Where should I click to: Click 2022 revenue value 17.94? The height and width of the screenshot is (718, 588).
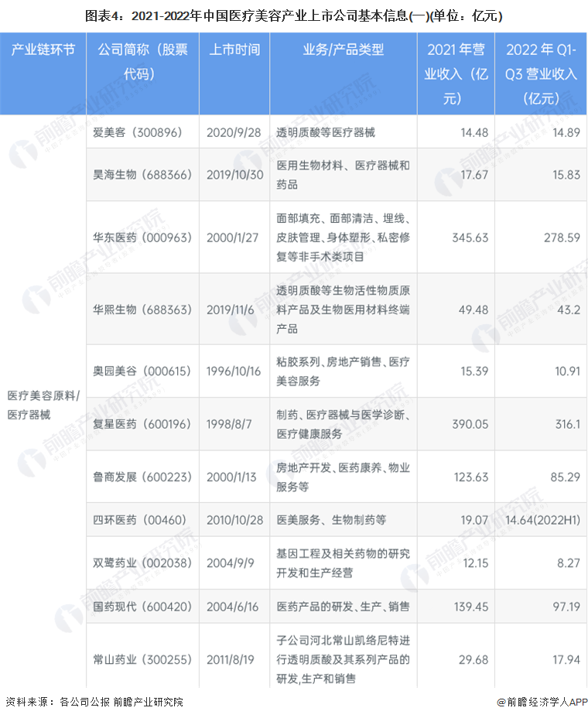coord(566,660)
